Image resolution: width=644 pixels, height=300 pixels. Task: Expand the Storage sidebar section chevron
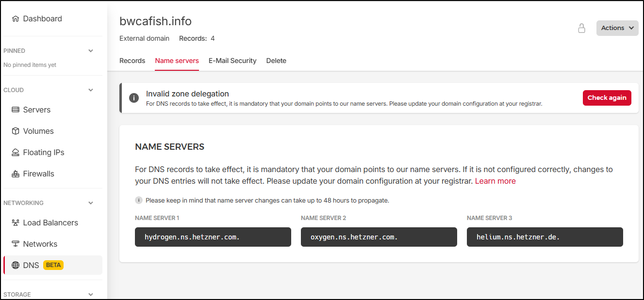coord(91,295)
